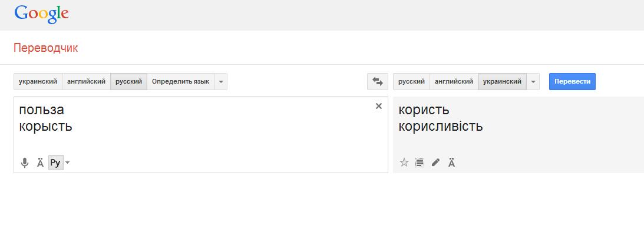This screenshot has height=245, width=644.
Task: Click the select-all list icon under translation
Action: [420, 163]
